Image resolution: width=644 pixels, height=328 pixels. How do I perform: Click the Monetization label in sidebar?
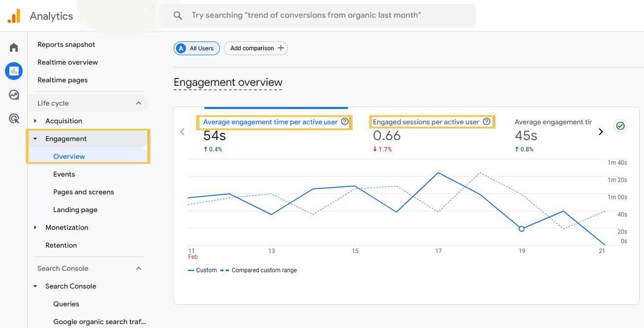click(x=67, y=227)
